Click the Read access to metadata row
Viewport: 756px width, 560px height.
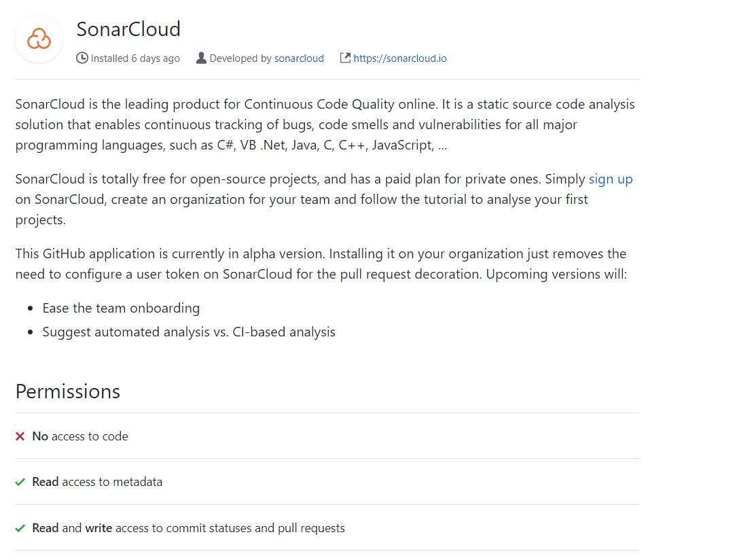click(96, 481)
